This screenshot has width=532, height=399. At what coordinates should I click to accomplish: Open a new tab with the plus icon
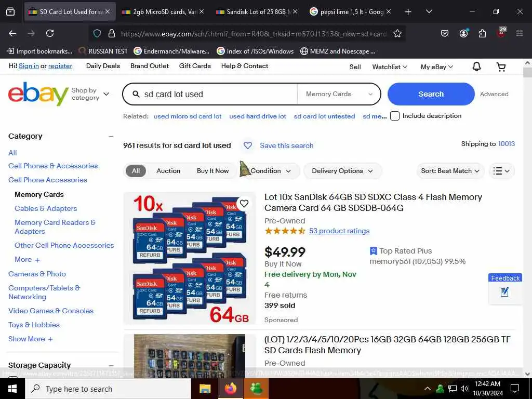[x=408, y=12]
